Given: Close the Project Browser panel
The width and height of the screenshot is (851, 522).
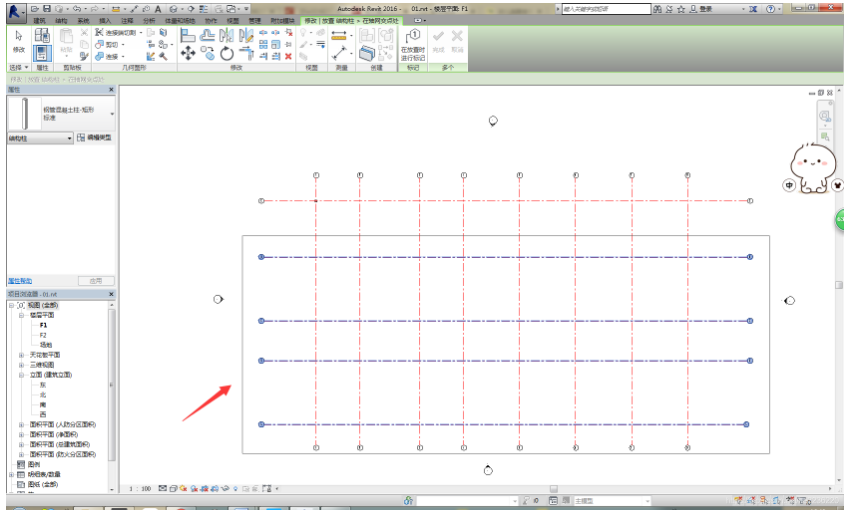Looking at the screenshot, I should click(111, 294).
